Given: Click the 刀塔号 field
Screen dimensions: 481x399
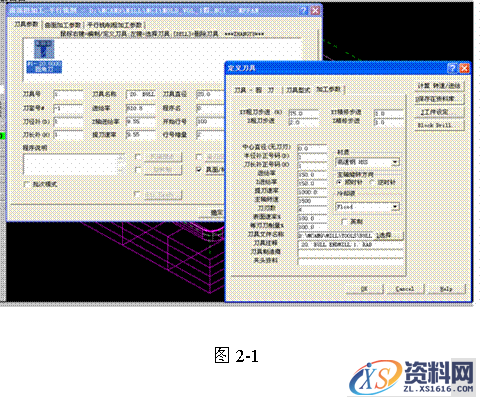Looking at the screenshot, I should 68,108.
